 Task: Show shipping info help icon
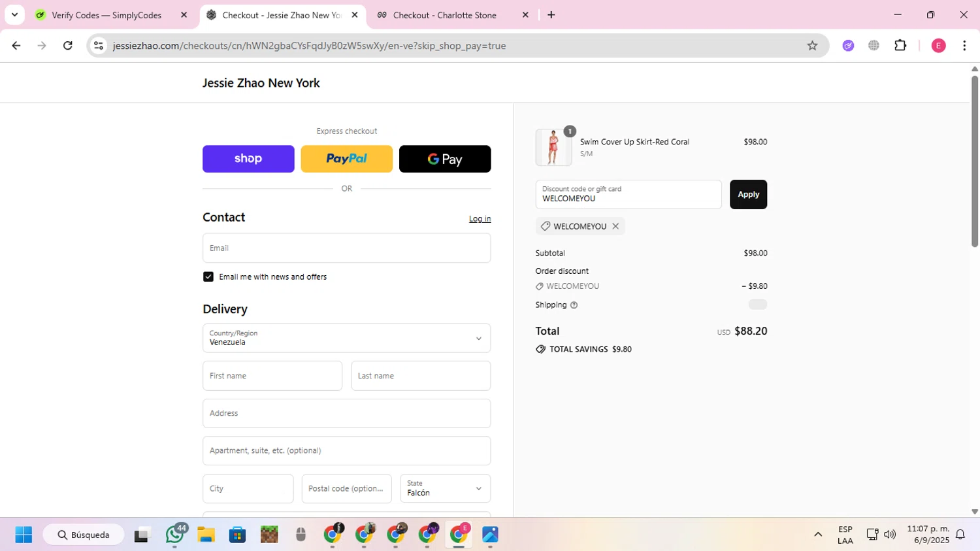point(574,305)
